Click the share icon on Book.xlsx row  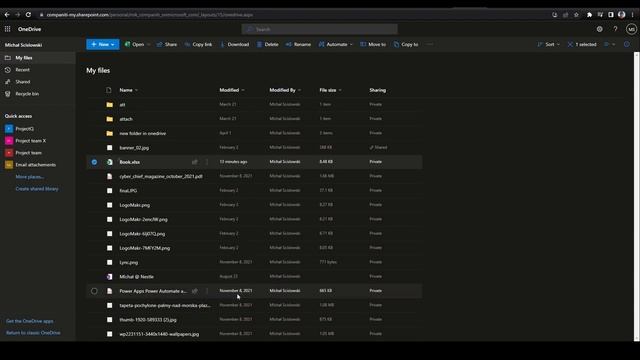pyautogui.click(x=195, y=162)
